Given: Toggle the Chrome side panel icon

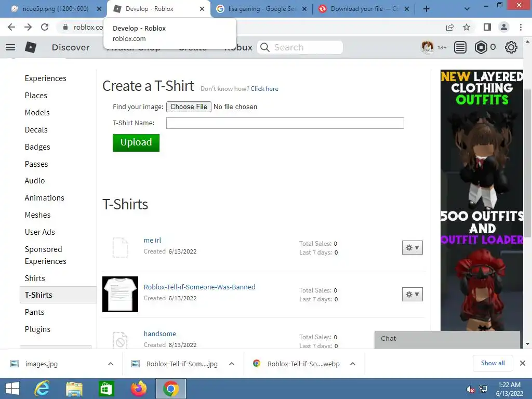Looking at the screenshot, I should [x=487, y=27].
